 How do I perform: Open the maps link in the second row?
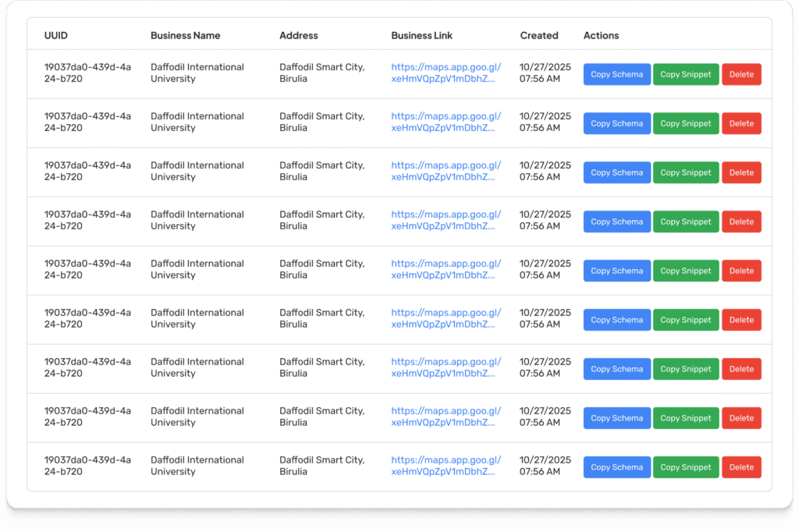446,122
